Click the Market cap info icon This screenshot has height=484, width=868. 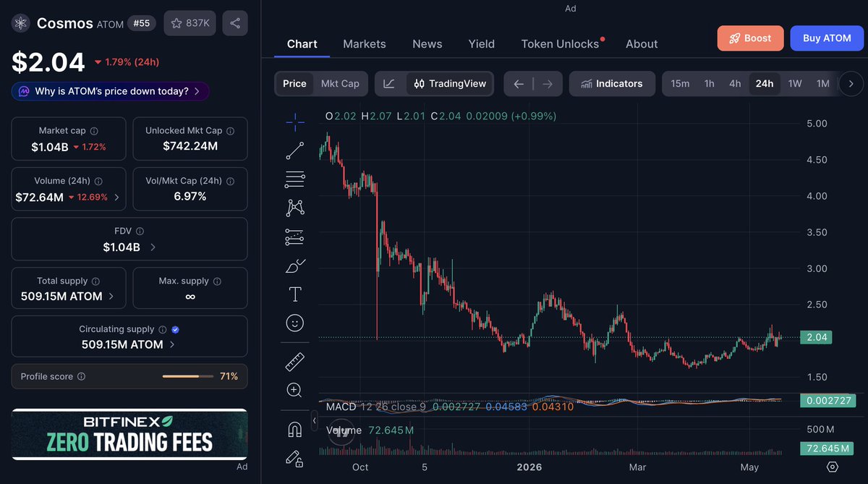94,131
